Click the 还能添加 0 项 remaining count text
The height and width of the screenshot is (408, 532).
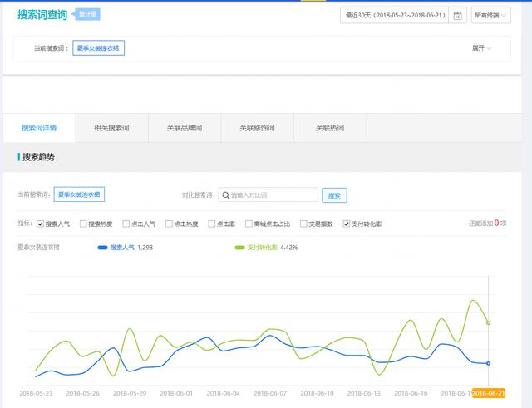[487, 224]
